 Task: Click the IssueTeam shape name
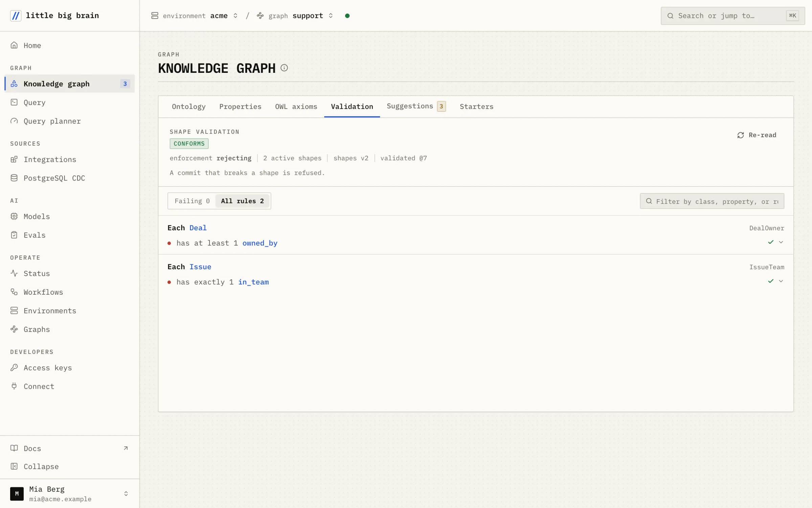[767, 267]
